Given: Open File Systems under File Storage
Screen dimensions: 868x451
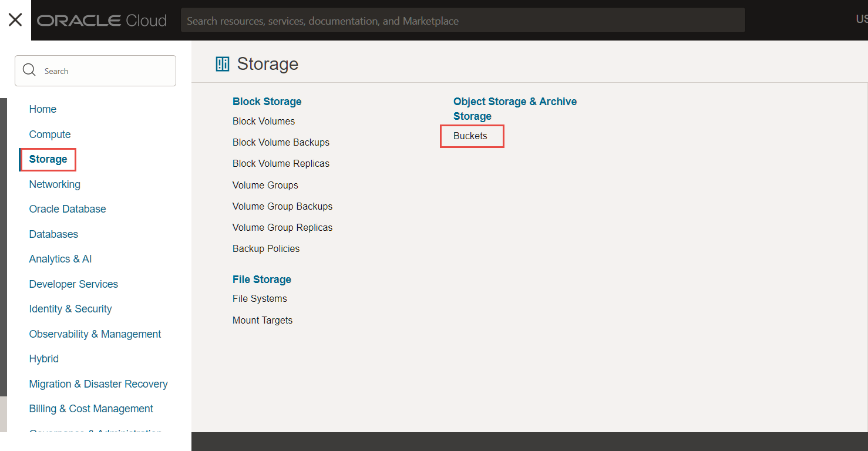Looking at the screenshot, I should coord(260,299).
